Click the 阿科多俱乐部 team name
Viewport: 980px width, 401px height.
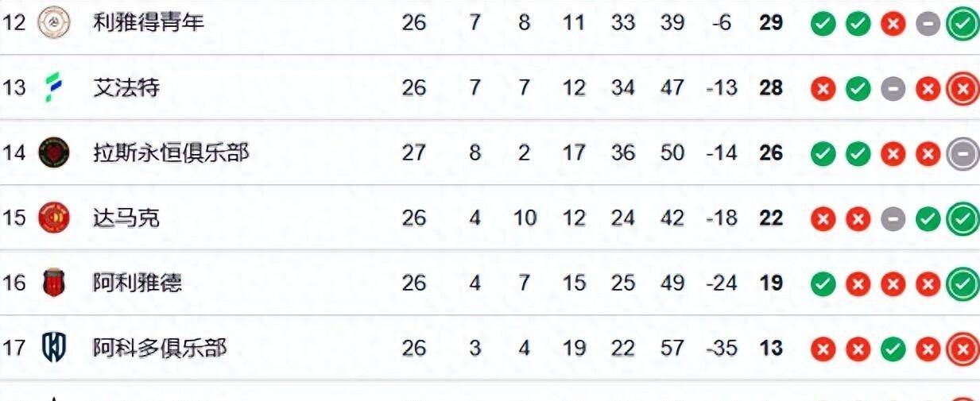[160, 347]
